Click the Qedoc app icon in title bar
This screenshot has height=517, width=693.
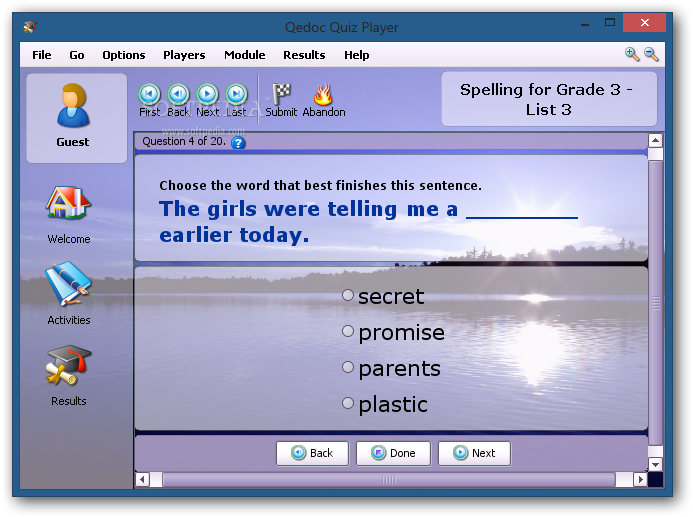pyautogui.click(x=30, y=27)
